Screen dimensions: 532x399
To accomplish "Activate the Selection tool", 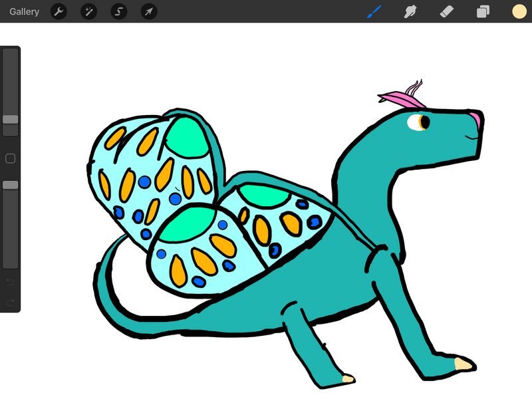I will tap(119, 11).
